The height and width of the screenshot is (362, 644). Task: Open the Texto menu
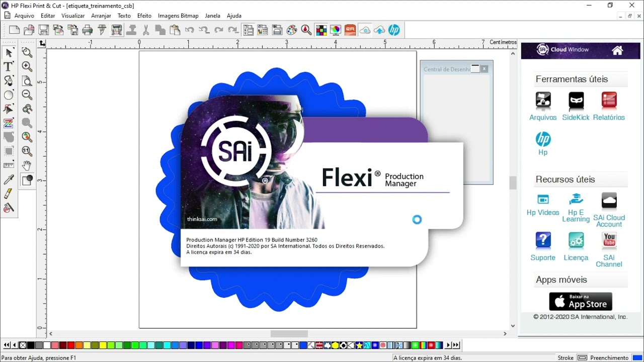click(124, 16)
